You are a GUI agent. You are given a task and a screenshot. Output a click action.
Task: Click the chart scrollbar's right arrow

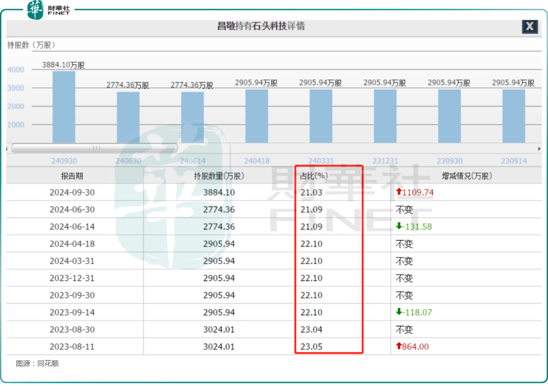pyautogui.click(x=539, y=148)
